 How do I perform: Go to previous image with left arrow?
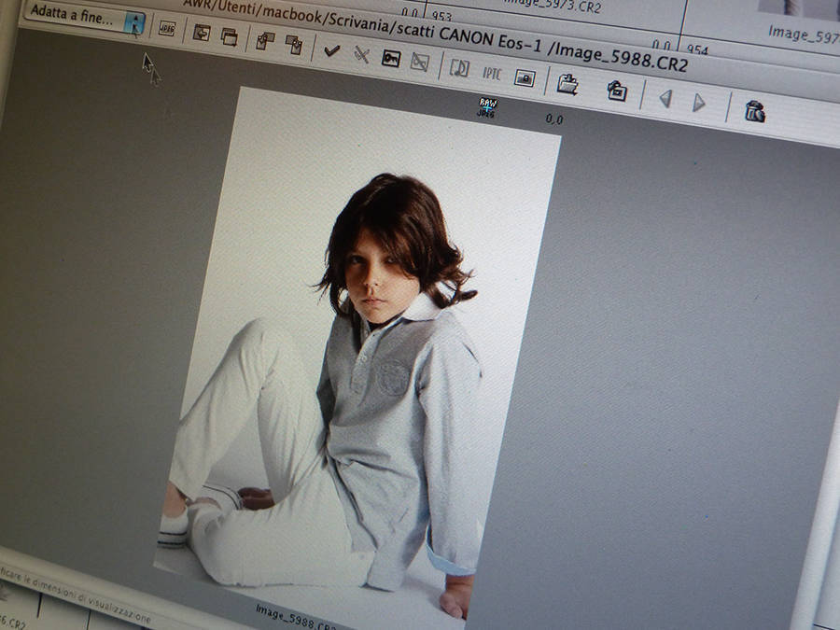click(x=665, y=98)
